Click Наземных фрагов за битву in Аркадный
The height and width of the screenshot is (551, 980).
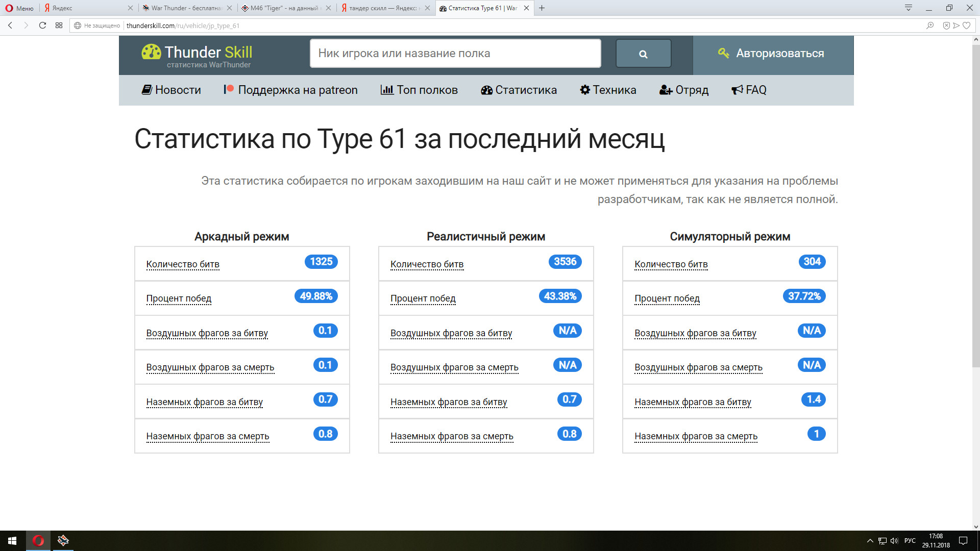(x=205, y=402)
